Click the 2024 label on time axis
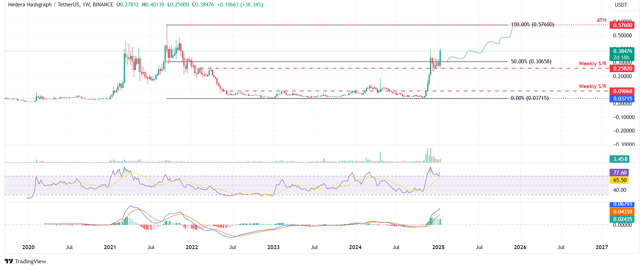 355,247
